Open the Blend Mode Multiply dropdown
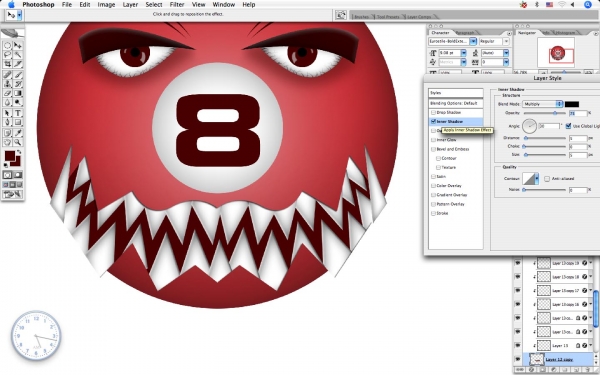This screenshot has width=600, height=375. (543, 104)
